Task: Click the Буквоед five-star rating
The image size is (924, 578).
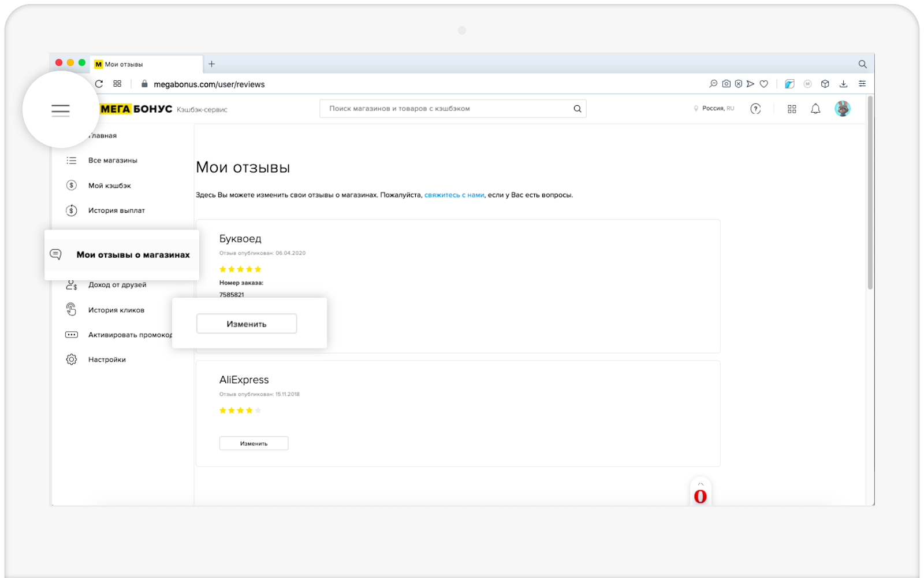Action: pos(240,269)
